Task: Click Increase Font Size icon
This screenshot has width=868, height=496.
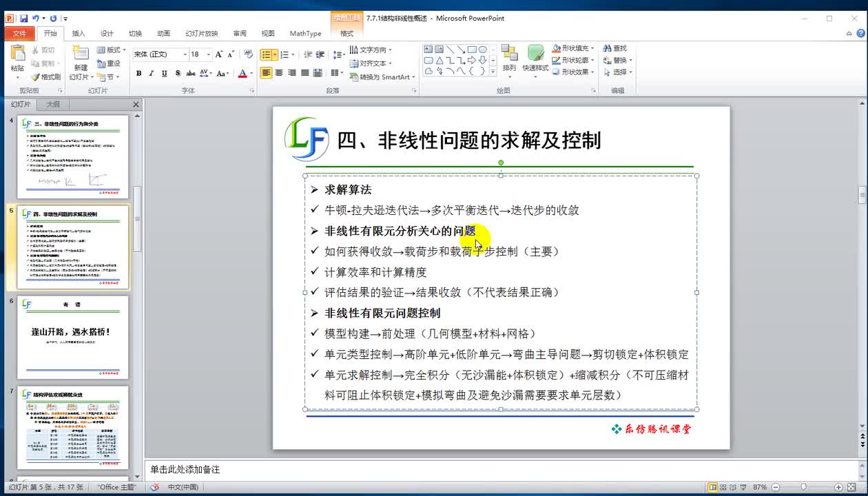Action: (x=219, y=54)
